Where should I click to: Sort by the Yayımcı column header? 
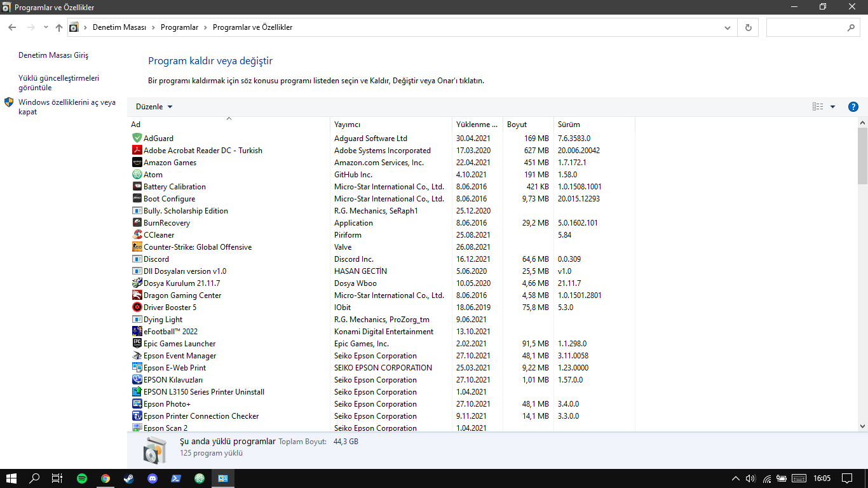point(391,125)
